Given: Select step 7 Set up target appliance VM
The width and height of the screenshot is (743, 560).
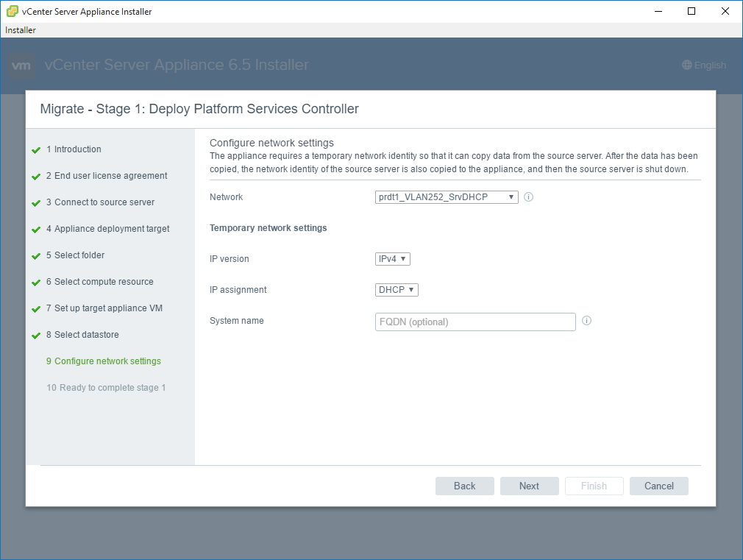Looking at the screenshot, I should point(108,308).
